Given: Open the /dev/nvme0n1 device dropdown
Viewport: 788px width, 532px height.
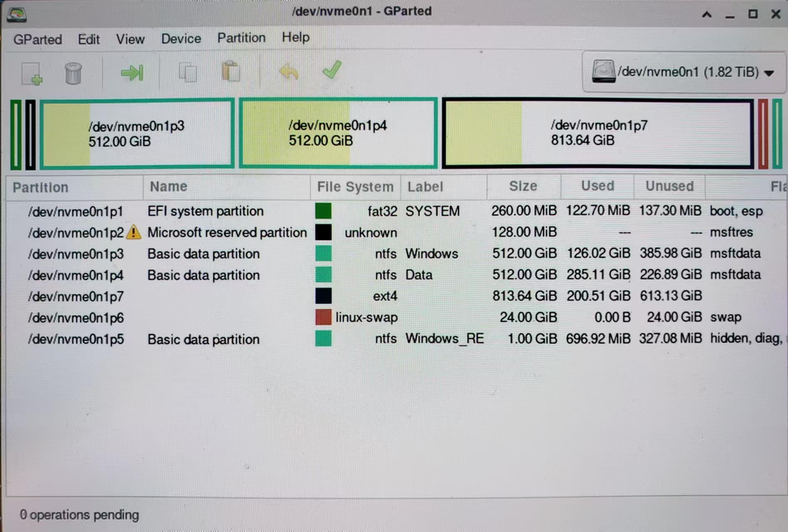Looking at the screenshot, I should point(684,72).
